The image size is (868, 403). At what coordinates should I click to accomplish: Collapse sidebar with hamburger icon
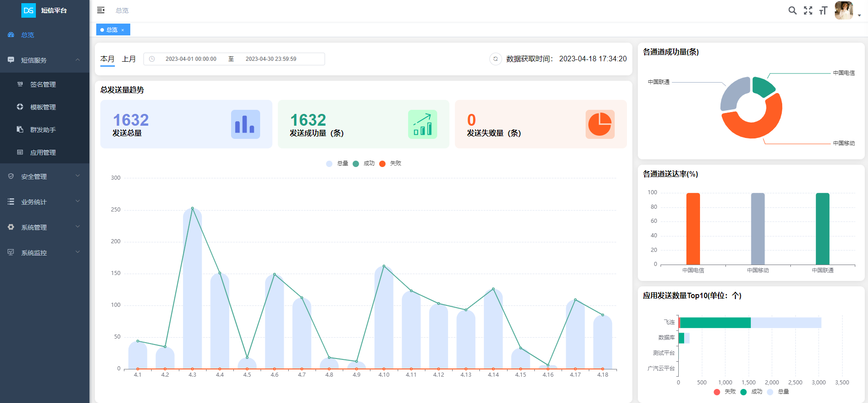click(x=101, y=10)
